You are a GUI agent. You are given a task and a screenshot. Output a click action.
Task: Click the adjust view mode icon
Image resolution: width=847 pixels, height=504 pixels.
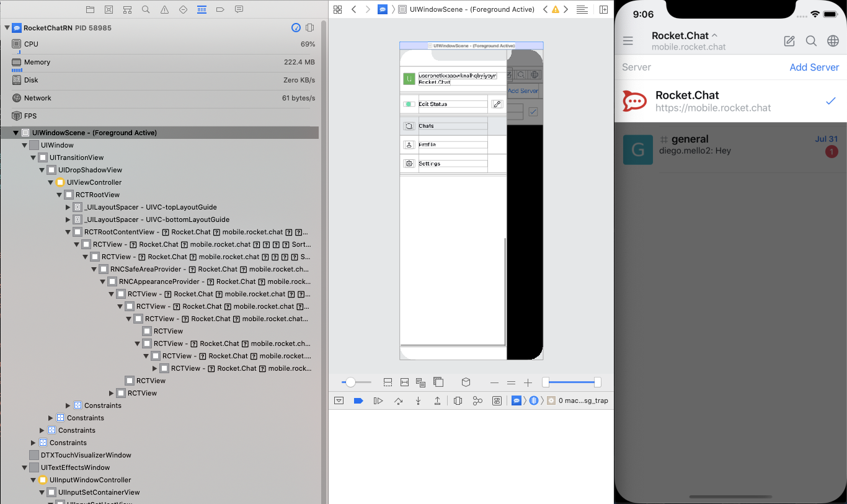coord(421,382)
